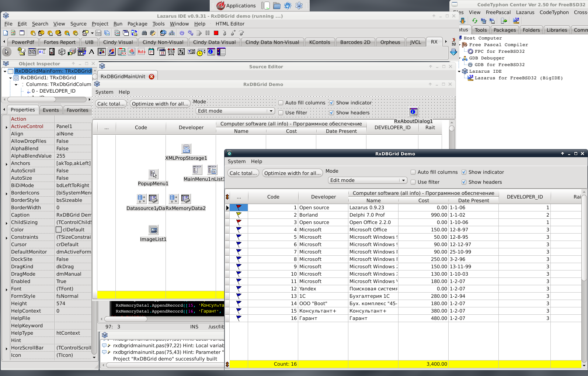Screen dimensions: 588x376
Task: Click the Caption property value field
Action: point(73,215)
